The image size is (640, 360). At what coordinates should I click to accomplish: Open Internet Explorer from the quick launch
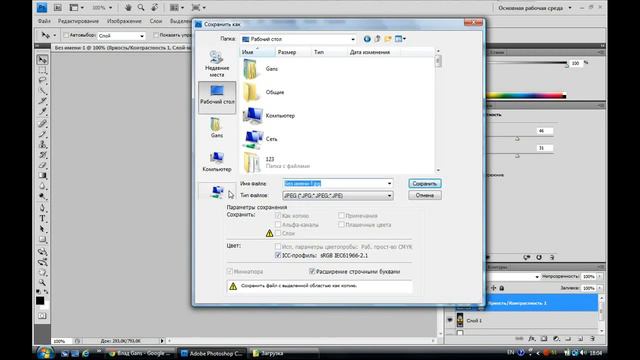pos(85,353)
